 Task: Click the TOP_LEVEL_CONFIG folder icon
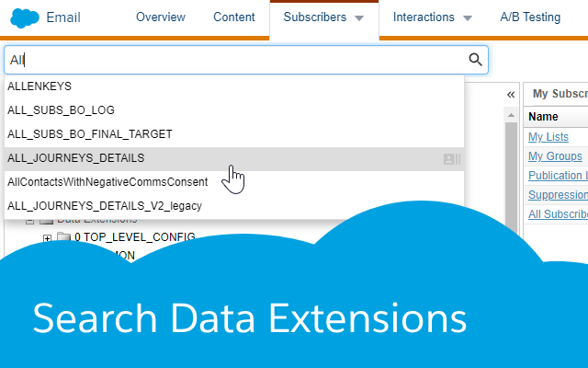[x=63, y=237]
